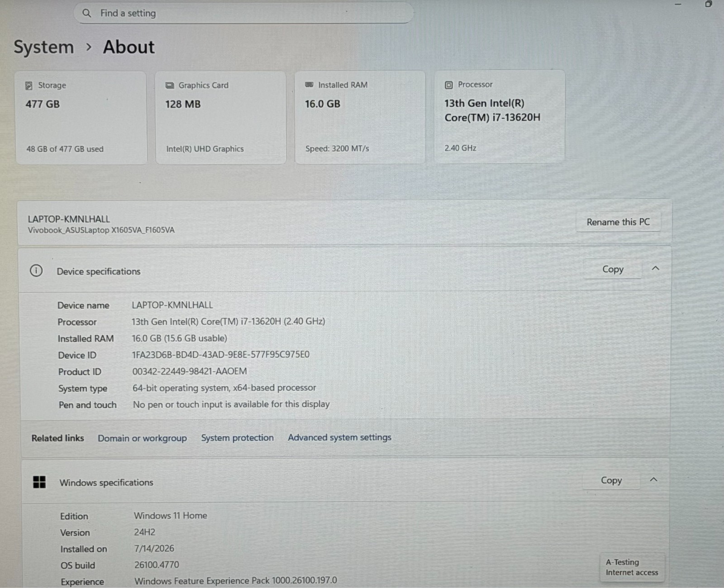724x588 pixels.
Task: Open the Processor i7-13620H card
Action: (x=500, y=116)
